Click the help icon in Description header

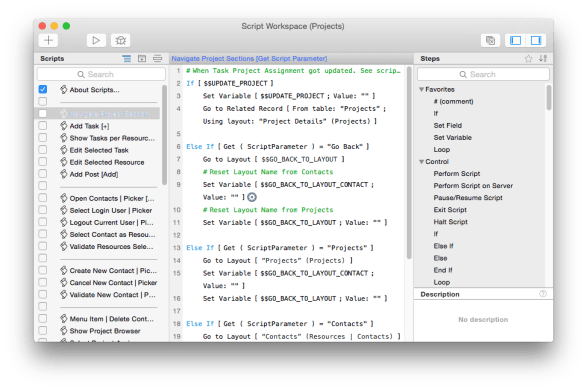(543, 294)
